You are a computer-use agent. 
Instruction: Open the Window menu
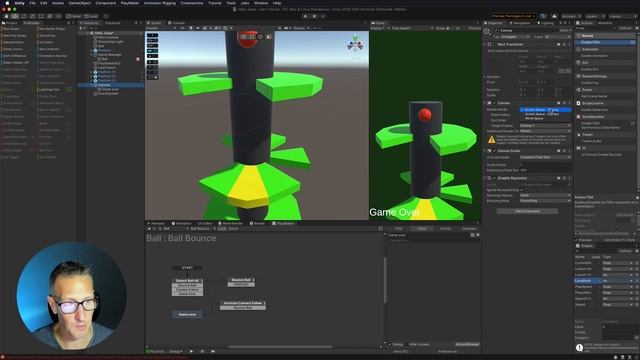[x=261, y=3]
